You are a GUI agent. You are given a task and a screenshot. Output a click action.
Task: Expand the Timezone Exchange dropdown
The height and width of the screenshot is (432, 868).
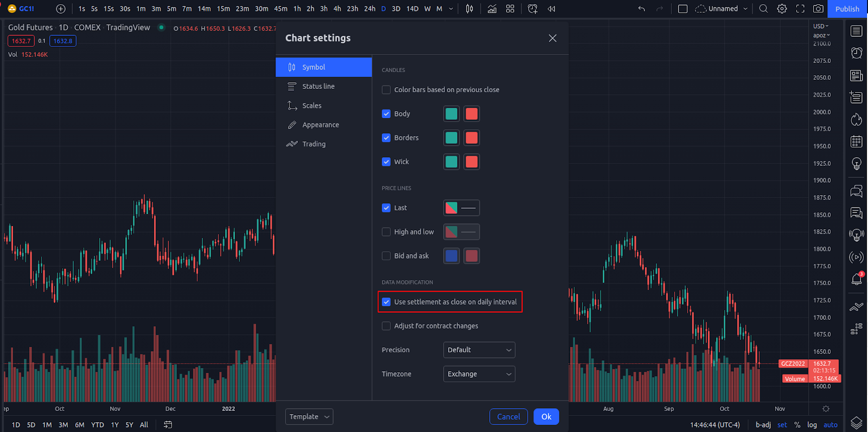[478, 374]
